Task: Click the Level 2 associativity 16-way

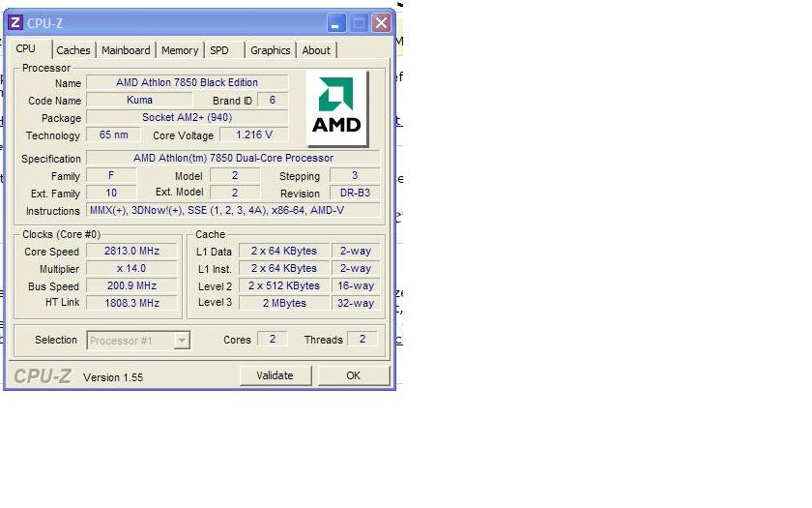Action: [x=356, y=285]
